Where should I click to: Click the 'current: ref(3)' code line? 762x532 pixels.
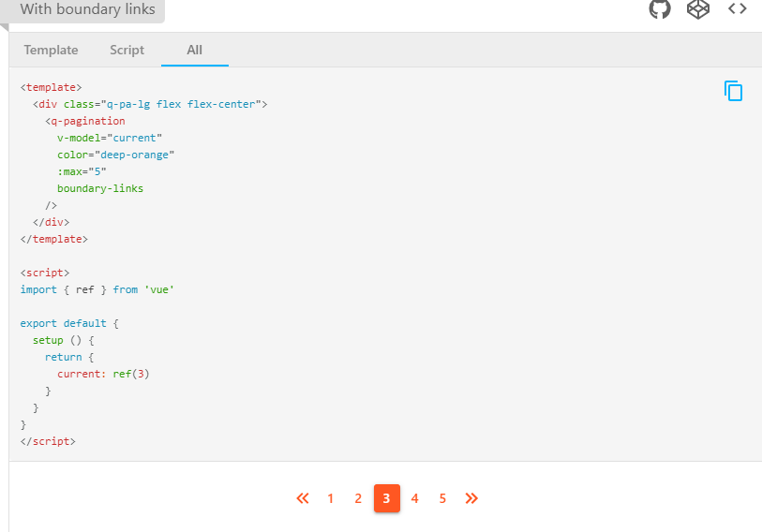pyautogui.click(x=103, y=374)
